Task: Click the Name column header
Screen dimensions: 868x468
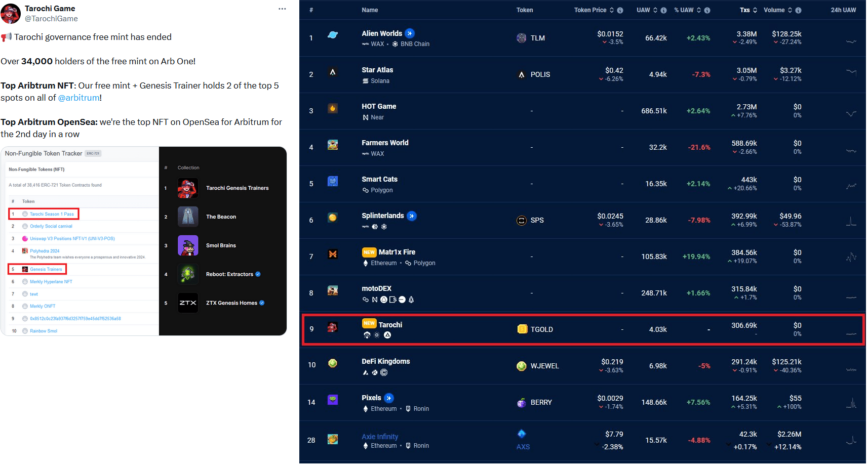Action: pyautogui.click(x=370, y=10)
